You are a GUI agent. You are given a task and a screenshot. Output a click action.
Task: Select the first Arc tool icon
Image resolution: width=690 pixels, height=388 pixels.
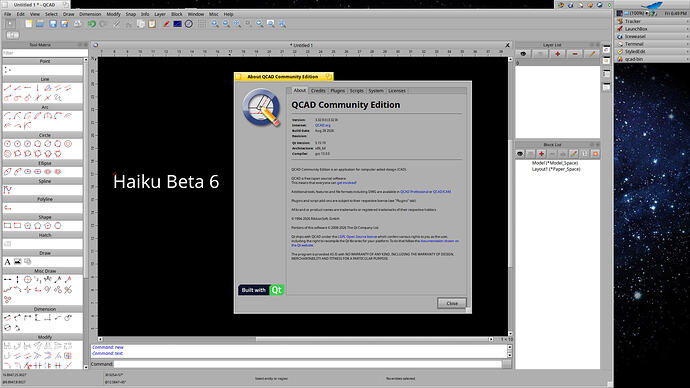[7, 116]
